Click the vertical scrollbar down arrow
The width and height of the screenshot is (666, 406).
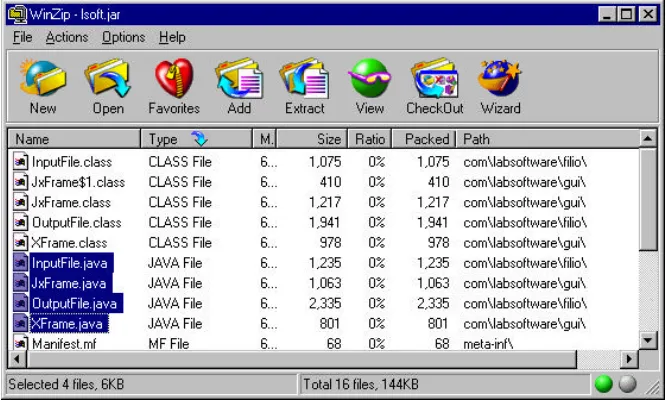(x=648, y=340)
